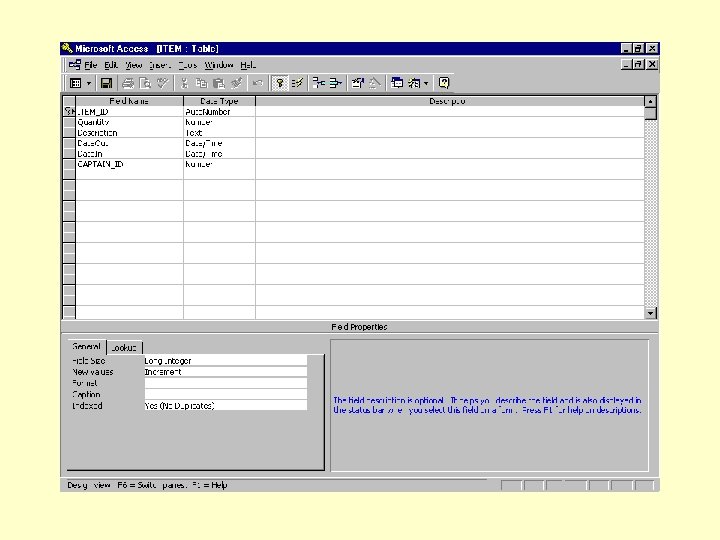
Task: Click the AutoNumber data type cell
Action: pyautogui.click(x=219, y=112)
